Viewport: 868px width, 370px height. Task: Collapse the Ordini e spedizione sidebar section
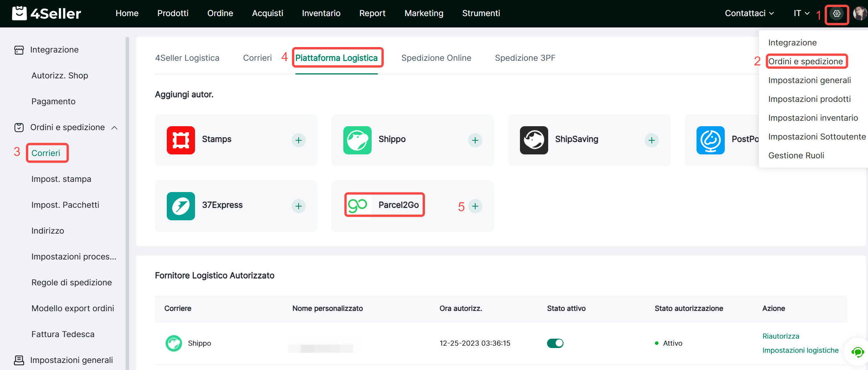(115, 128)
